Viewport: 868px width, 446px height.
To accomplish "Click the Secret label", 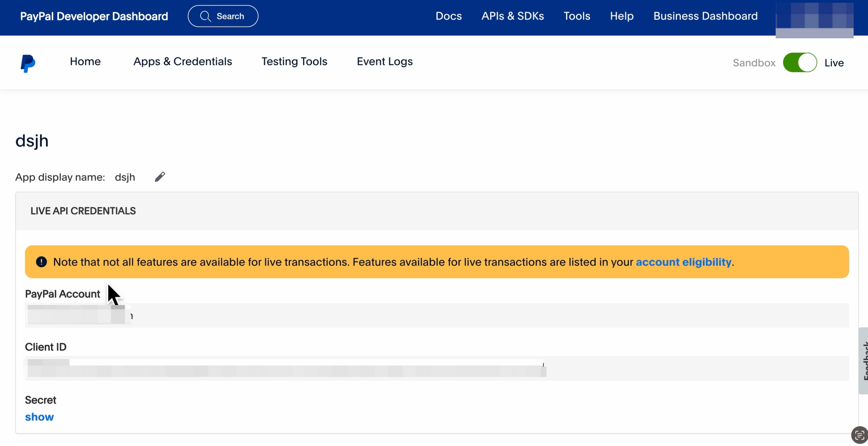I will click(x=40, y=400).
